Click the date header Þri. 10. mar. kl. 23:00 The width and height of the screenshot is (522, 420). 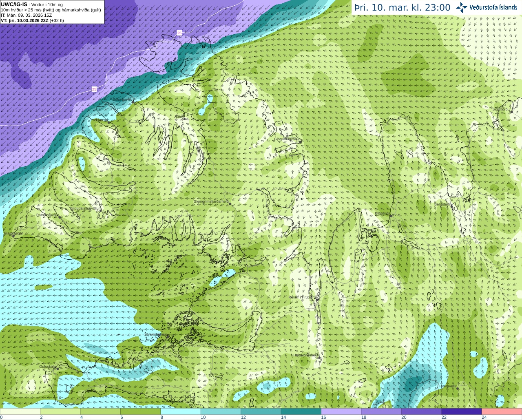403,7
